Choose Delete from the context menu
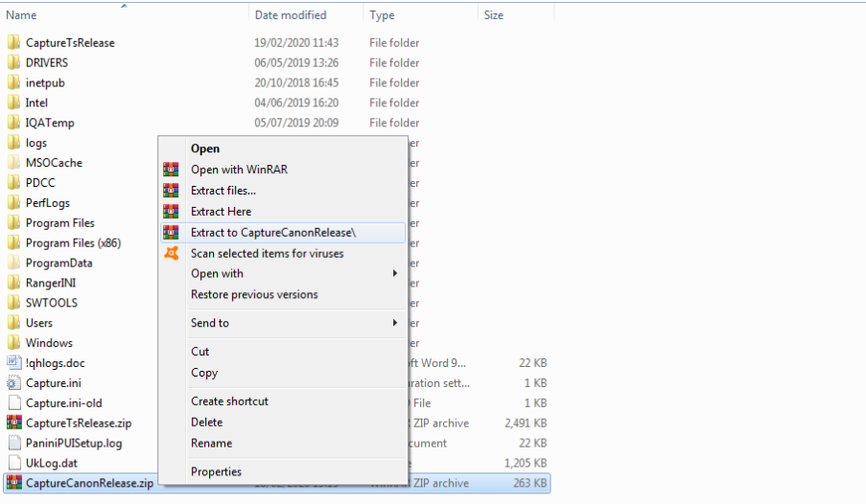 pos(283,422)
